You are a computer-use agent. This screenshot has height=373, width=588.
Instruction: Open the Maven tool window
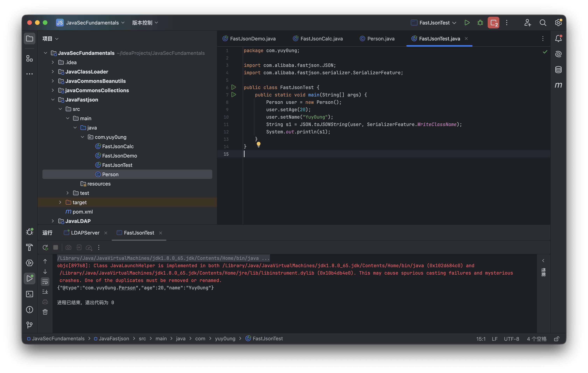pyautogui.click(x=558, y=85)
